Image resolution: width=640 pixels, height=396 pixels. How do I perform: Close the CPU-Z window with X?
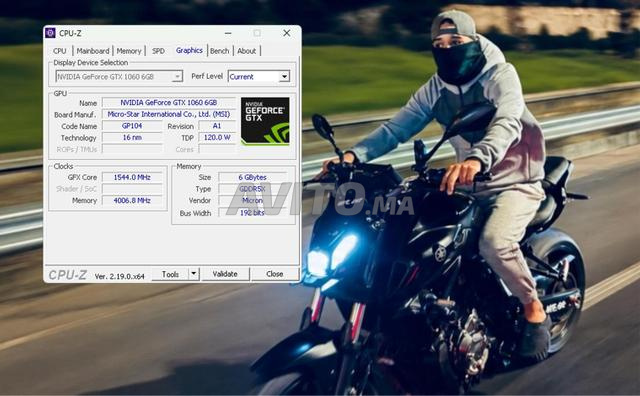tap(287, 33)
